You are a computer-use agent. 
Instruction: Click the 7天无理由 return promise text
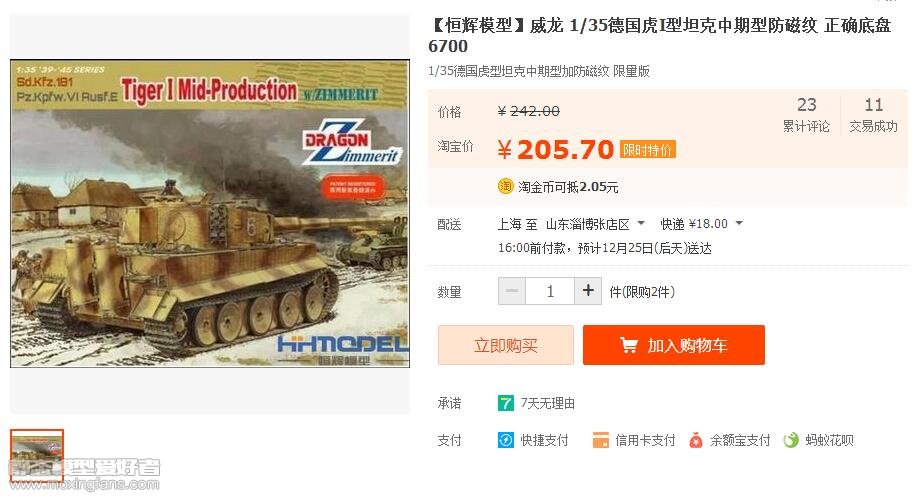tap(548, 403)
